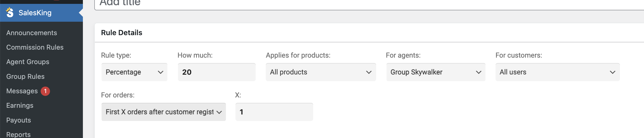Click the X number input field
Viewport: 644px width, 138px height.
tap(274, 112)
